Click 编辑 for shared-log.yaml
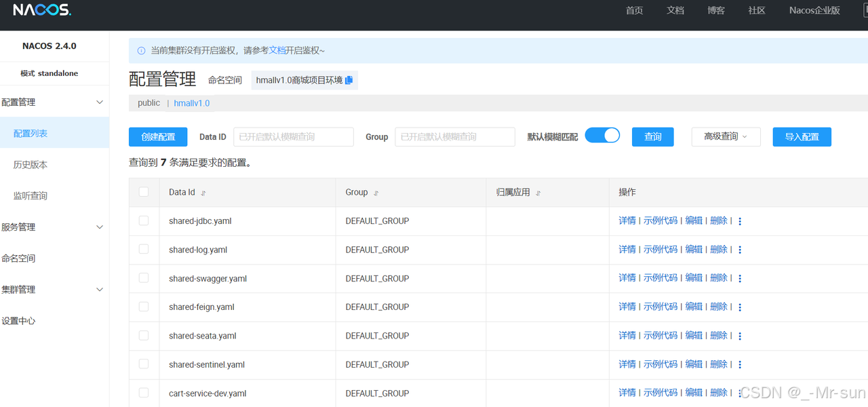868x407 pixels. (x=694, y=249)
